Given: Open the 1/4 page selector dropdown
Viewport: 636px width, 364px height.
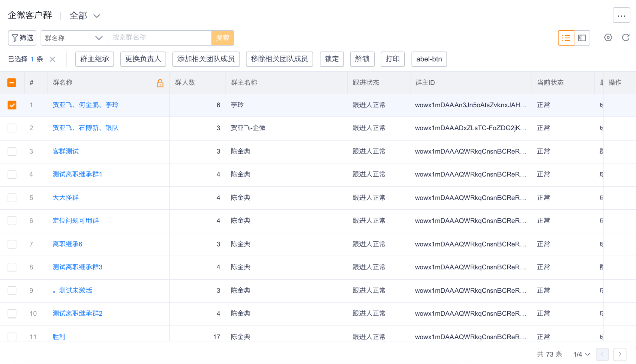Looking at the screenshot, I should tap(582, 354).
